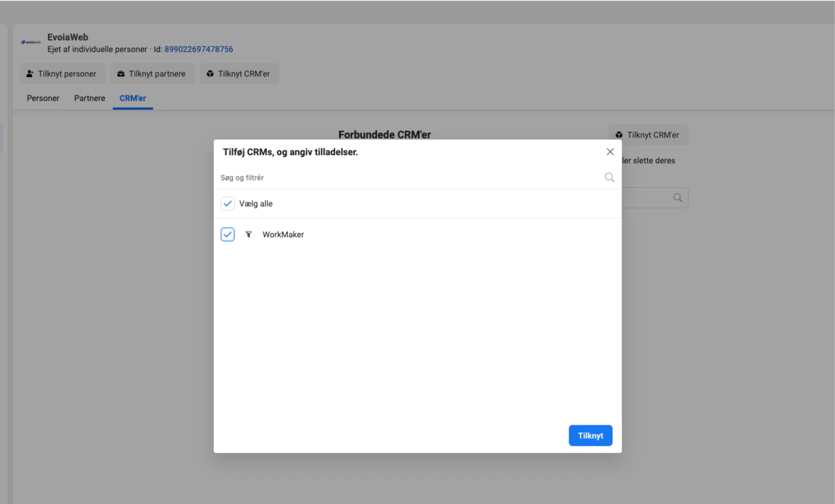Click Tilknyt CRM'er button next to heading
835x504 pixels.
pos(648,135)
